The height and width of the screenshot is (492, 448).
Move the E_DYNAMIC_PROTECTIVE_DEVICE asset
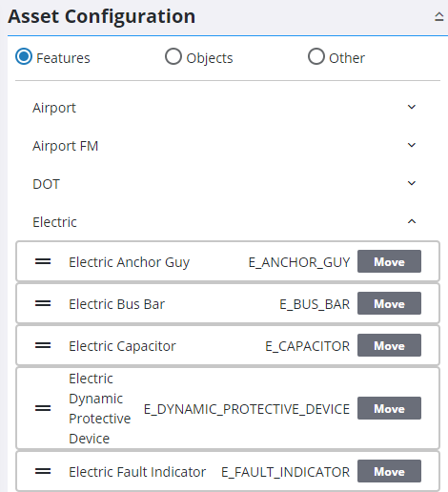coord(389,408)
